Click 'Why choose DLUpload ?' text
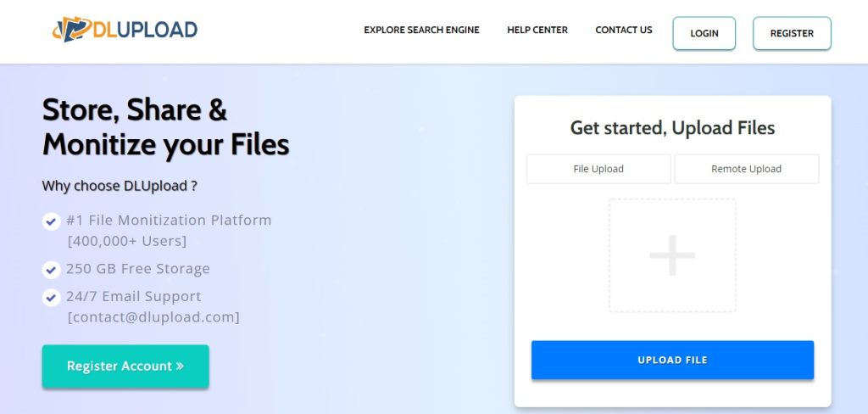 (120, 187)
